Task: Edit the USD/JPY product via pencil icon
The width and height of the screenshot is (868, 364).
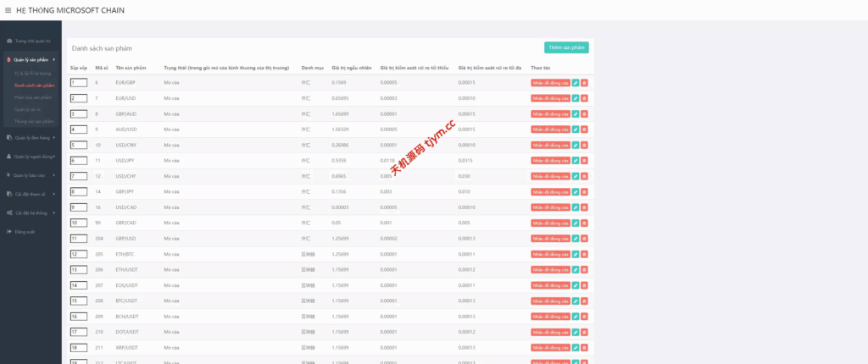Action: coord(576,161)
